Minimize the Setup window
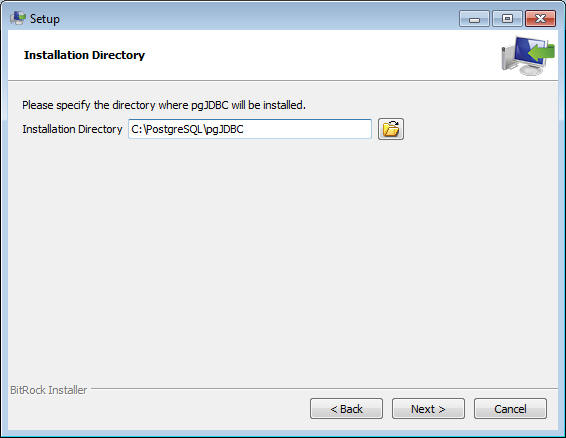The height and width of the screenshot is (438, 566). coord(474,18)
